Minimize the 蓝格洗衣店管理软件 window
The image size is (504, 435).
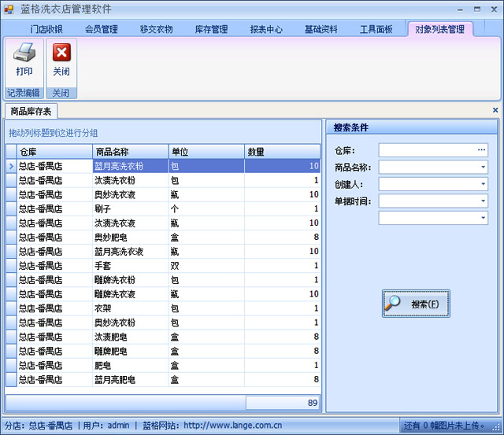(460, 9)
